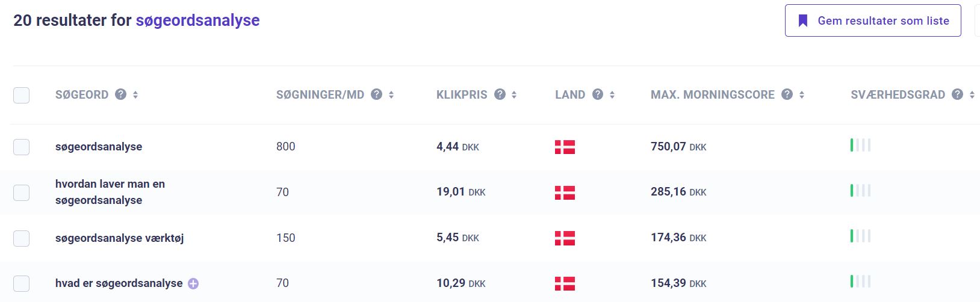The width and height of the screenshot is (980, 302).
Task: Sort the table by MAX. MORNINGSCORE arrows
Action: (x=802, y=94)
